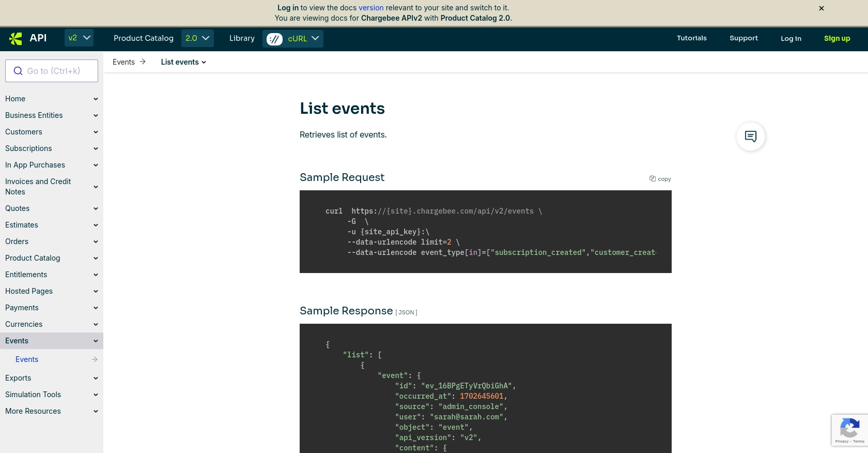Viewport: 868px width, 453px height.
Task: Expand the Currencies section chevron
Action: click(96, 324)
